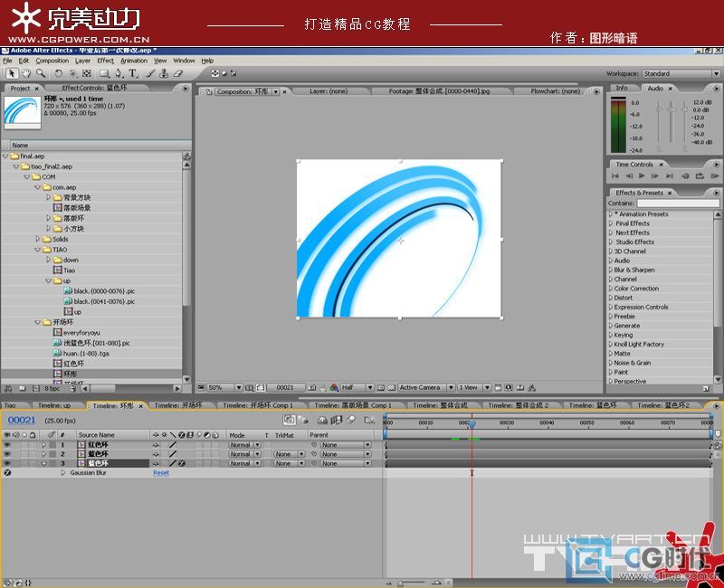
Task: Toggle effects switch on layer 3
Action: tap(182, 463)
